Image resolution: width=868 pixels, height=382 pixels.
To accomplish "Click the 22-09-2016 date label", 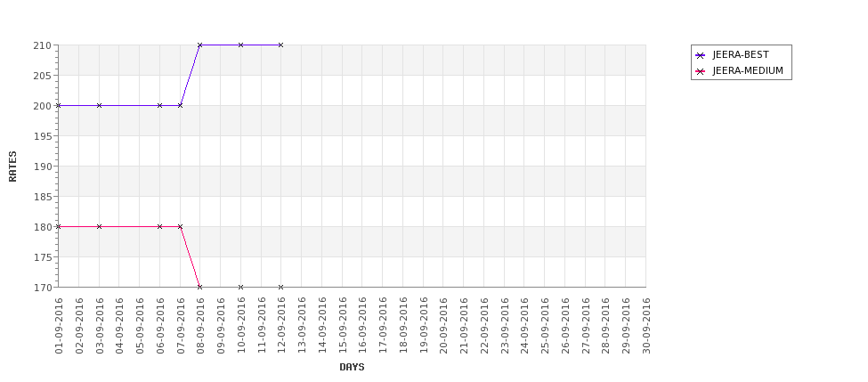I will [x=484, y=326].
